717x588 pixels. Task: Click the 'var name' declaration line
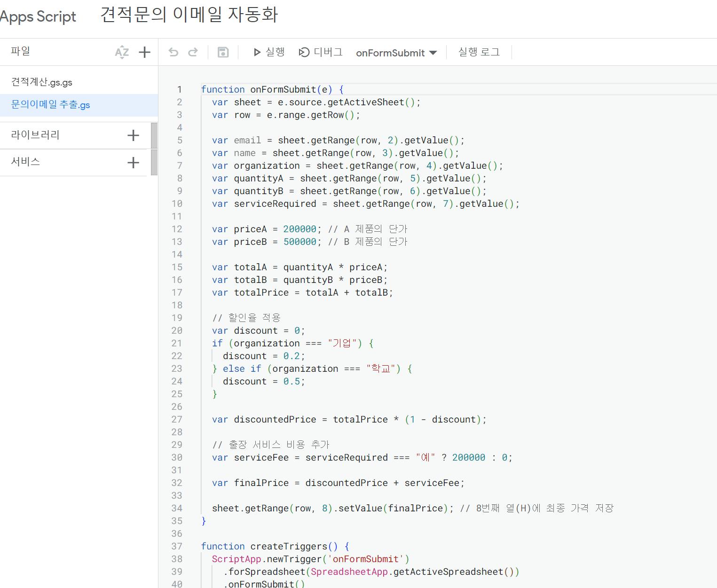point(335,153)
